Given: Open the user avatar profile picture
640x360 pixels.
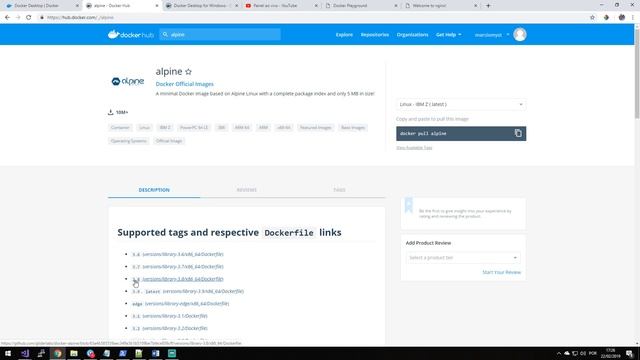Looking at the screenshot, I should (x=520, y=35).
